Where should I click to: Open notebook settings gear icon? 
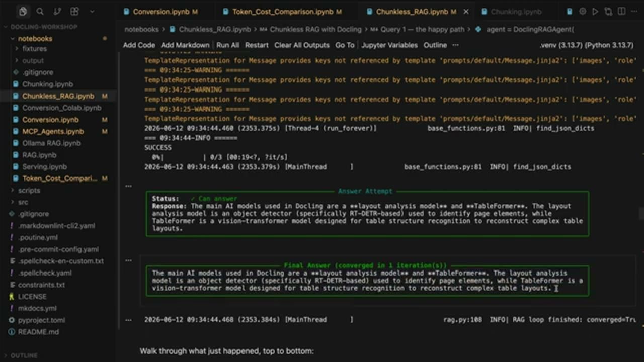coord(583,11)
